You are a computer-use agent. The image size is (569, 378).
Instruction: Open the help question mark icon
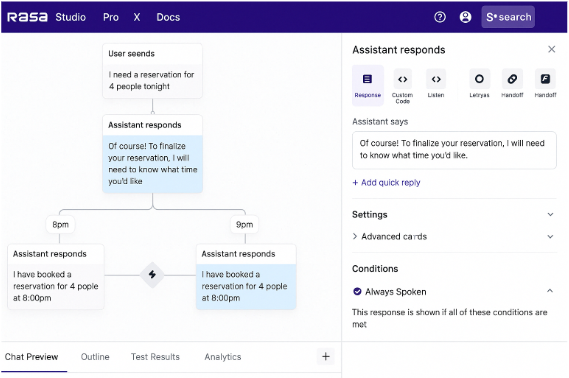click(x=440, y=17)
